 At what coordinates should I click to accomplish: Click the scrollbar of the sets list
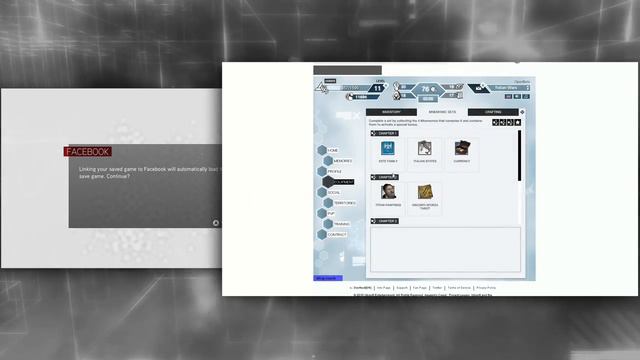coord(519,156)
